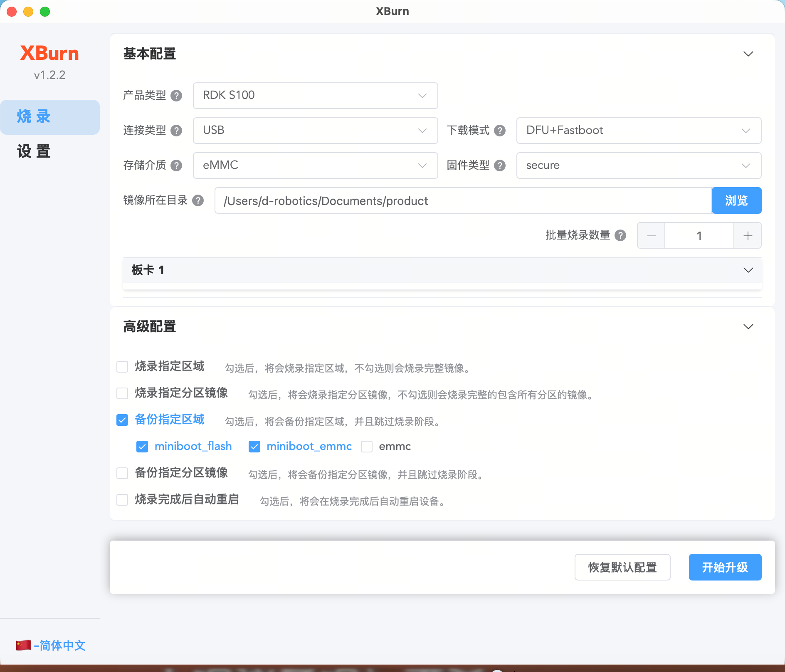Click the 烧录完成后自动重启 label text
The height and width of the screenshot is (672, 785).
(187, 499)
